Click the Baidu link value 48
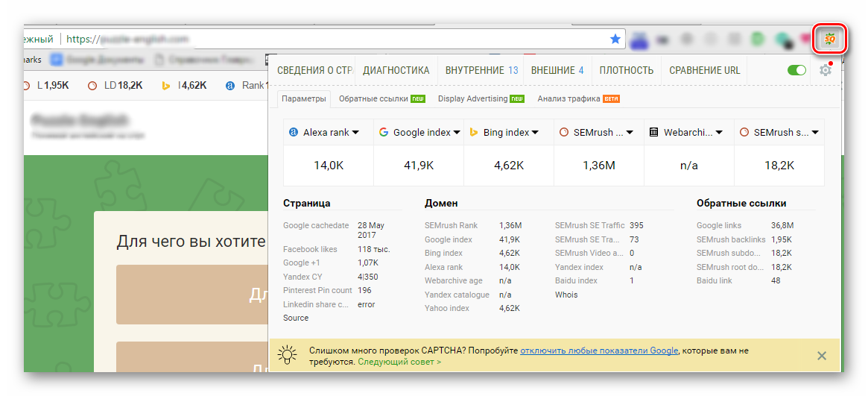Image resolution: width=868 pixels, height=396 pixels. pos(776,281)
